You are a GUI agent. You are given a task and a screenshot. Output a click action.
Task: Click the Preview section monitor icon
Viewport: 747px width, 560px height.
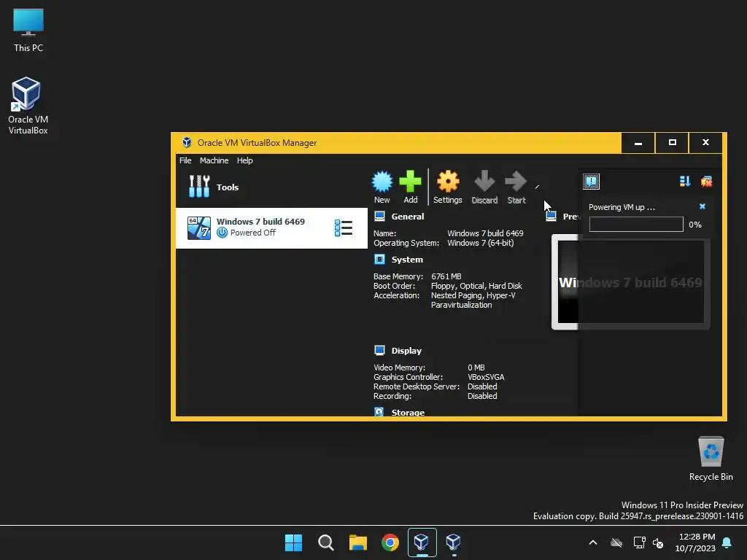(551, 216)
